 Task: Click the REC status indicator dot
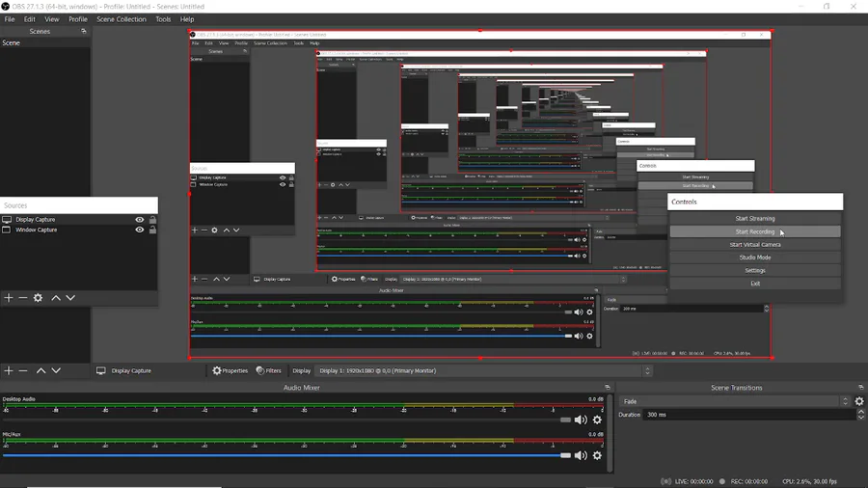721,481
